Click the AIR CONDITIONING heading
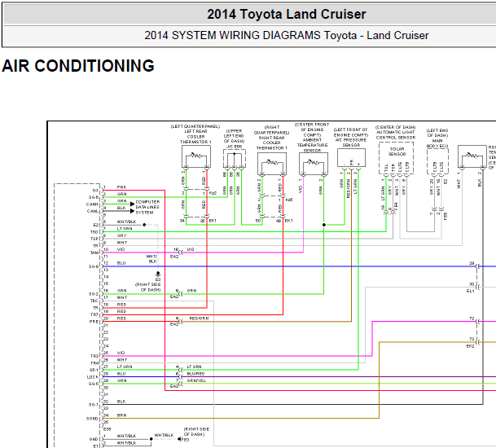The width and height of the screenshot is (496, 448). coord(78,66)
